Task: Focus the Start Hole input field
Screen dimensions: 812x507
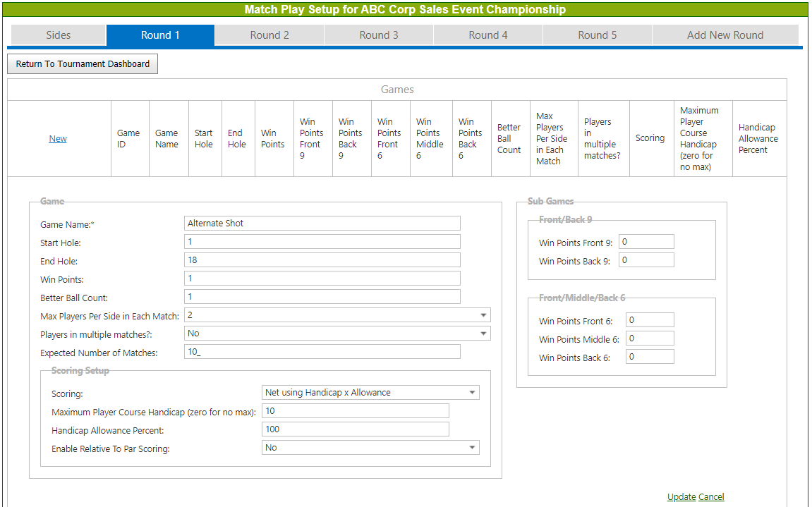Action: coord(322,242)
